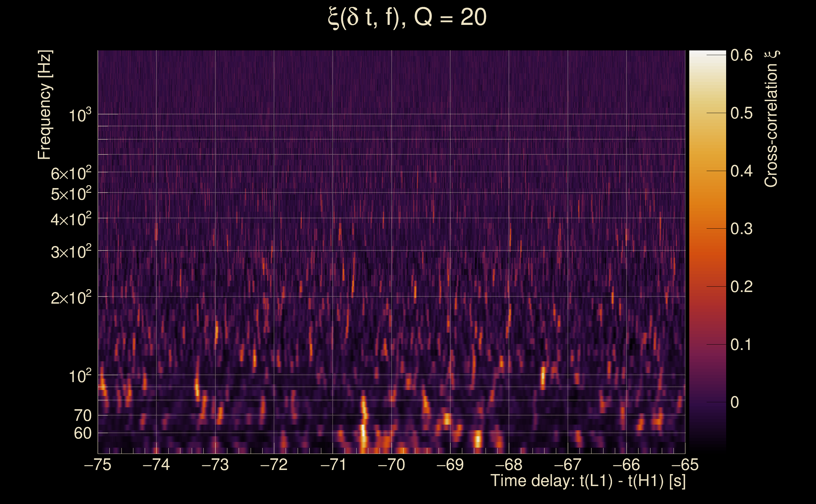This screenshot has height=504, width=816.
Task: Click the bright blob near -68.5 s at bottom
Action: [478, 439]
